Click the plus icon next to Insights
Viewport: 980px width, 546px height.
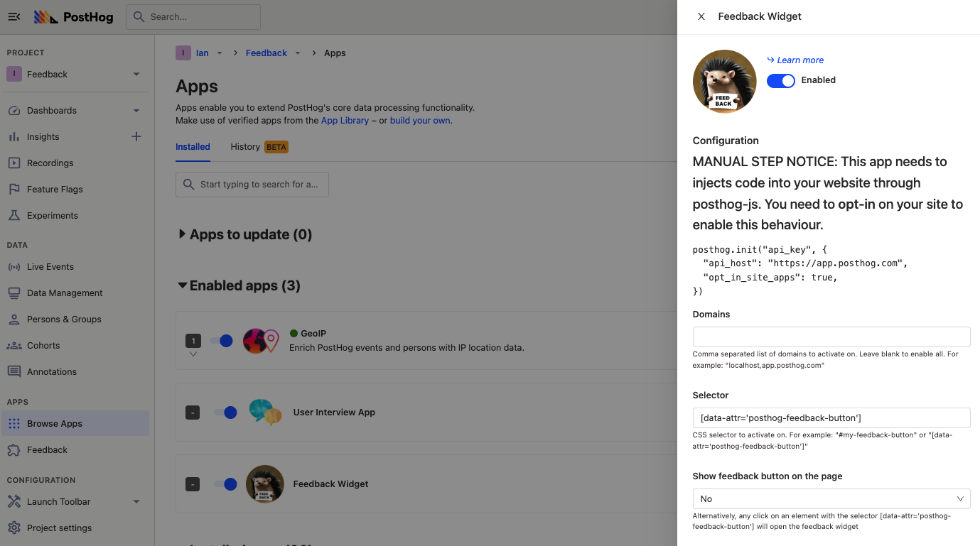point(136,136)
